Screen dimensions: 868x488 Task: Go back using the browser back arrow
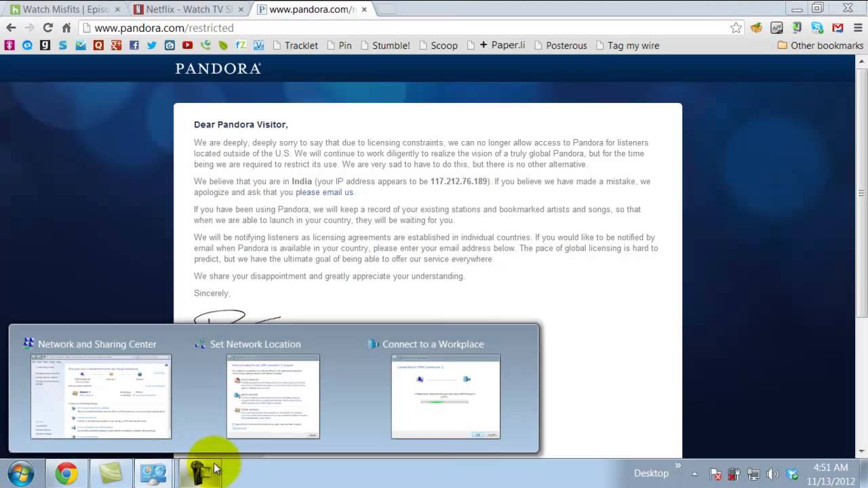point(11,28)
